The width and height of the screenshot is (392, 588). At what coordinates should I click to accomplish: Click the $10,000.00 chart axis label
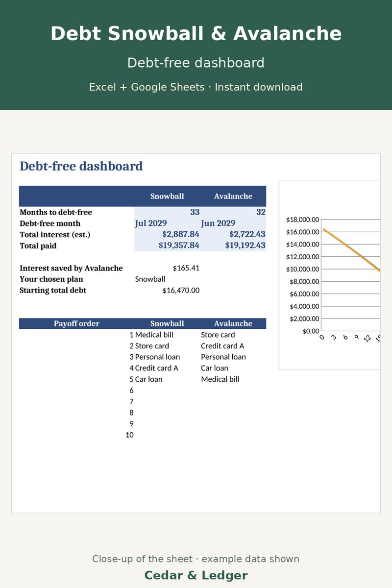pyautogui.click(x=303, y=269)
